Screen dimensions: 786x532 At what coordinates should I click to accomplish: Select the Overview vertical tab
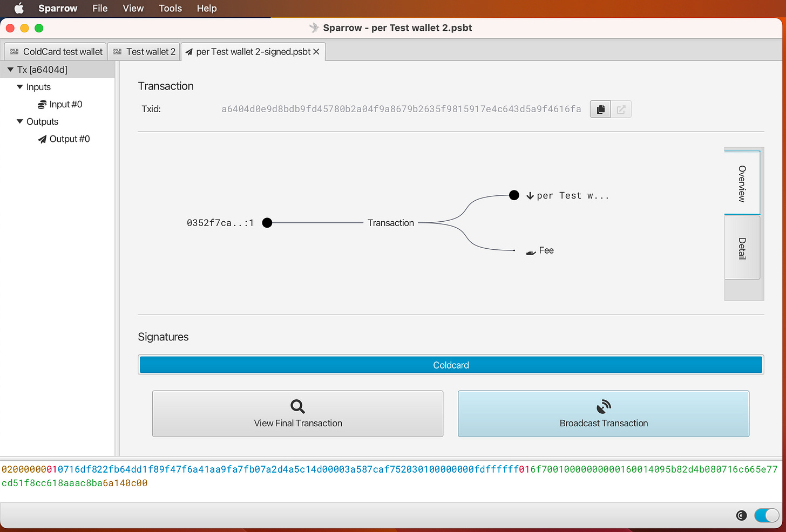[742, 183]
